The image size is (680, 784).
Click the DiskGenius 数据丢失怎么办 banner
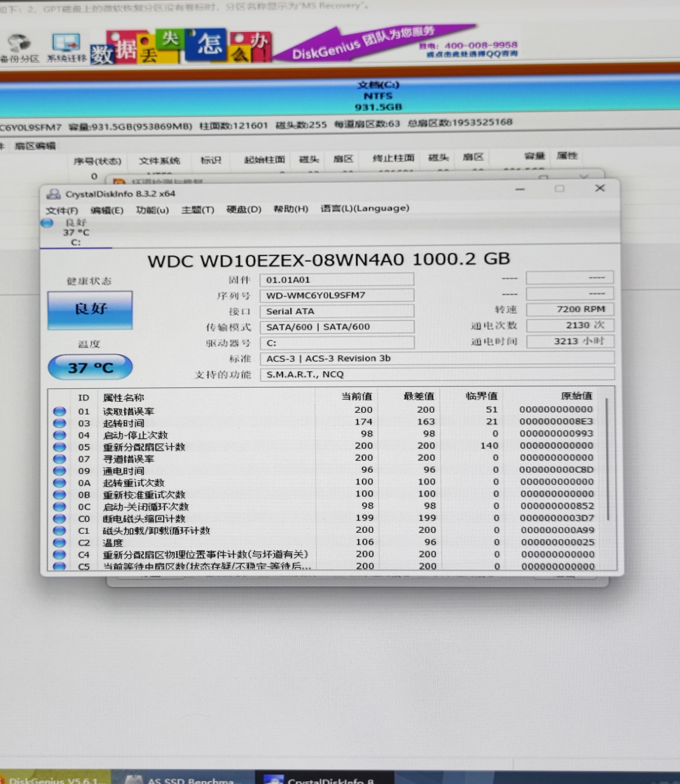tap(181, 46)
